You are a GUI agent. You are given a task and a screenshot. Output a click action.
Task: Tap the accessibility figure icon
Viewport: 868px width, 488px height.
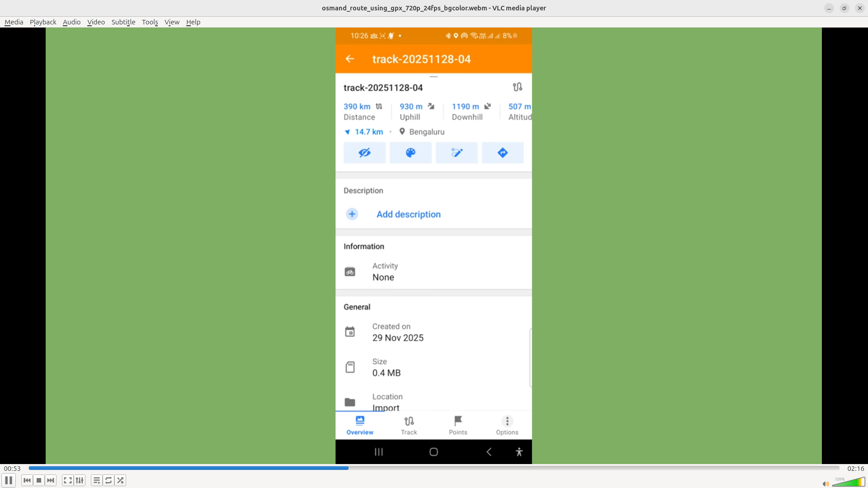(519, 452)
